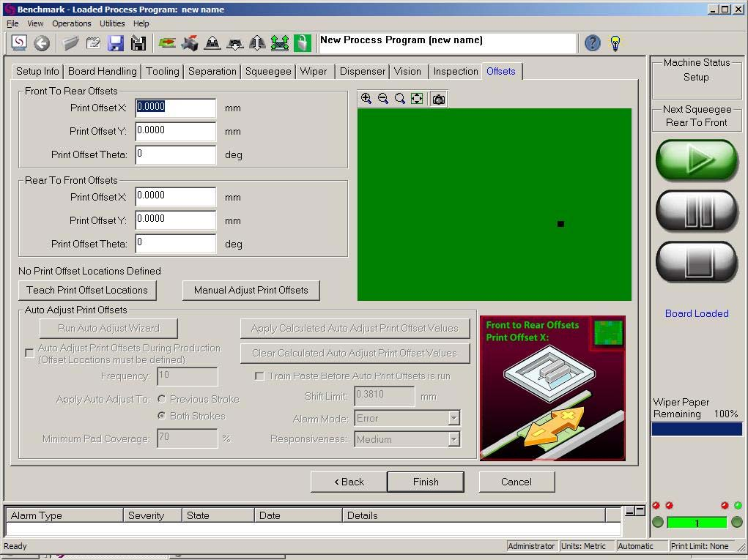Click the Rear To Front Print Offset Y field
The height and width of the screenshot is (560, 748).
(x=176, y=220)
